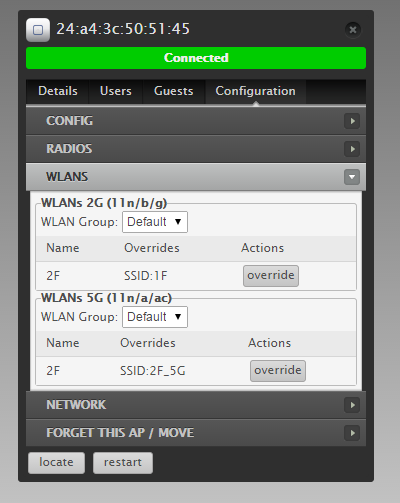The height and width of the screenshot is (503, 400).
Task: Collapse the WLANS section arrow
Action: point(352,177)
